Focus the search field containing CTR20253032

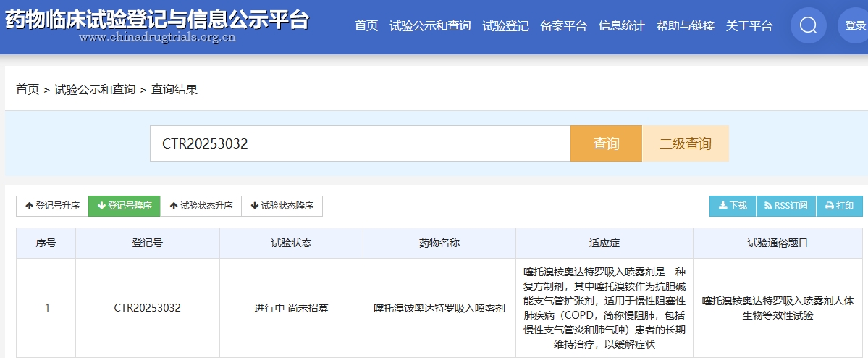(360, 143)
